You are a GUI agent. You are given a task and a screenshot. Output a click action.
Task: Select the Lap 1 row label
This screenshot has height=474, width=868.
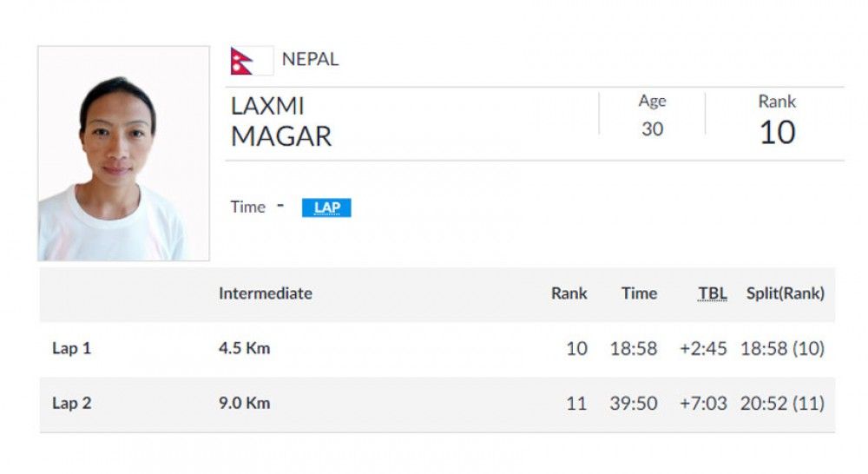coord(71,349)
